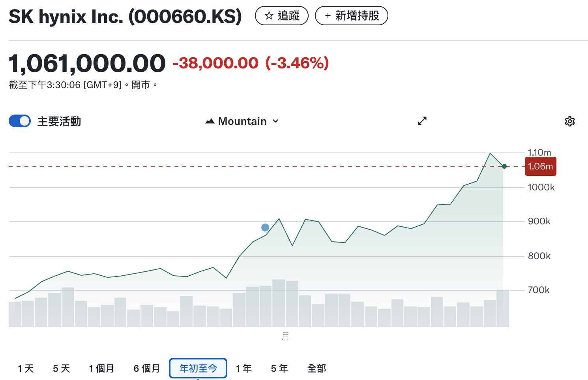Click the mountain chart type icon
The height and width of the screenshot is (380, 588).
(210, 121)
